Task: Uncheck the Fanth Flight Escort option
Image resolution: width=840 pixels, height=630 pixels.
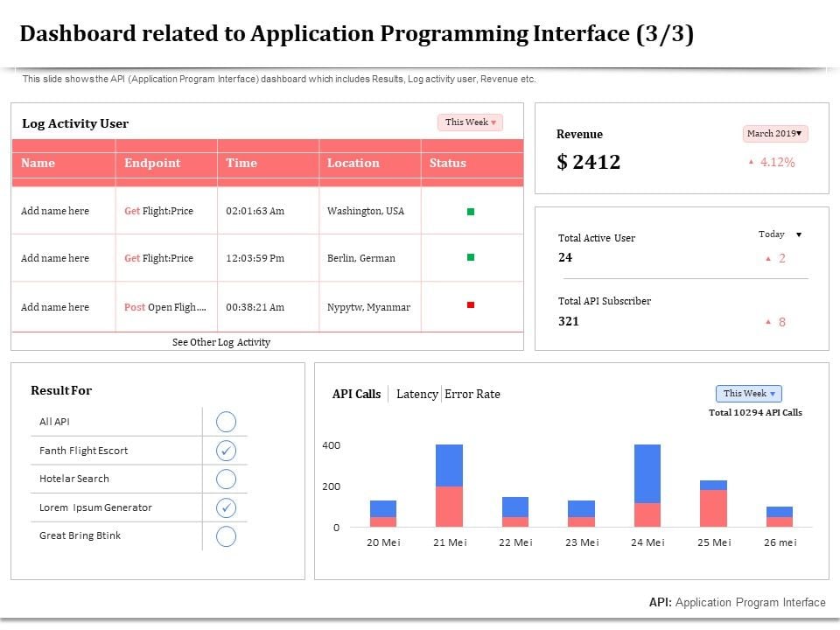Action: tap(226, 450)
